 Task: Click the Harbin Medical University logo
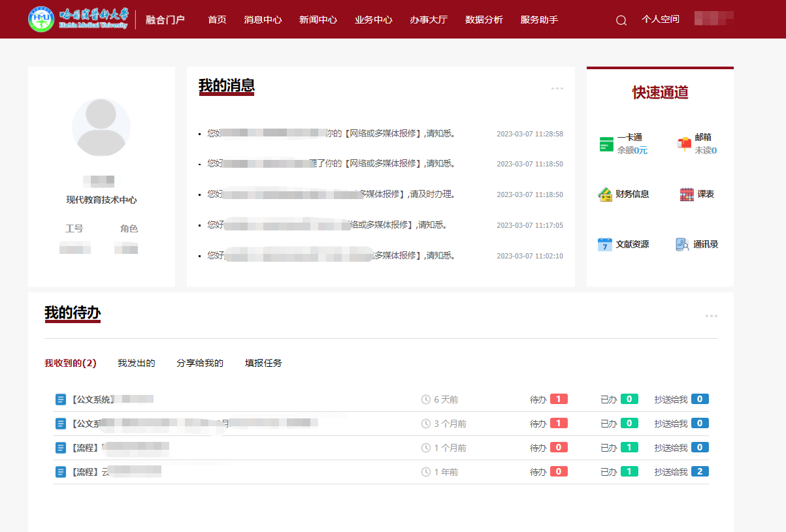pos(78,20)
